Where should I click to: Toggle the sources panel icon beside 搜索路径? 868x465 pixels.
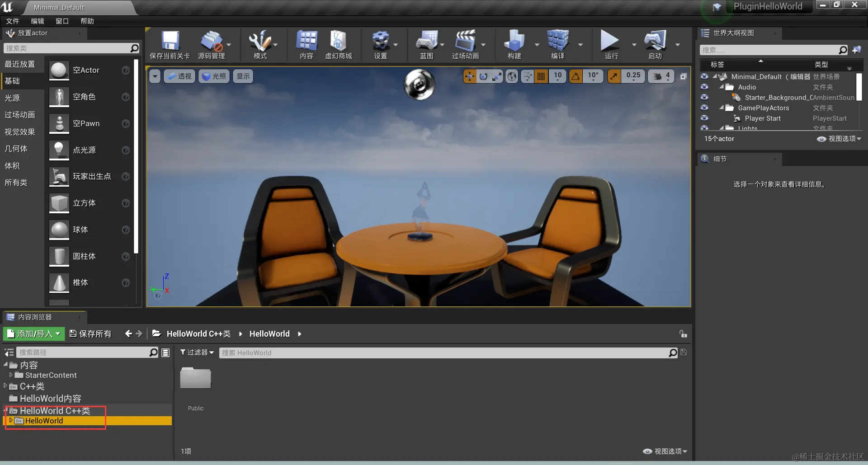pyautogui.click(x=9, y=352)
